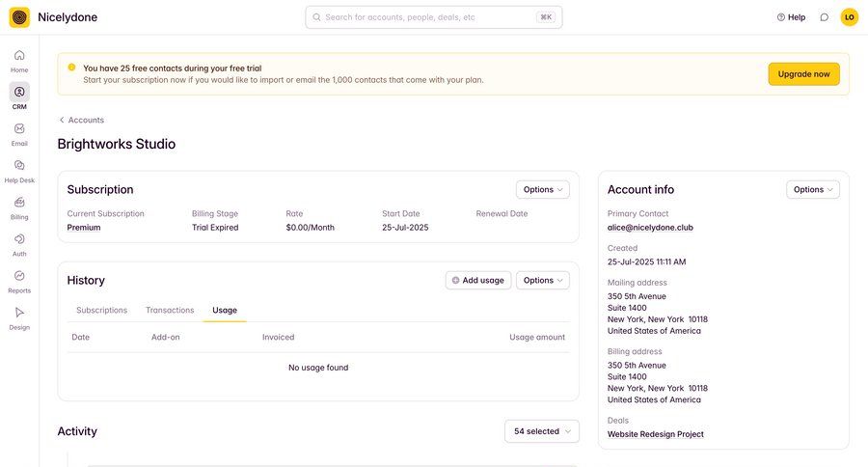This screenshot has width=868, height=467.
Task: Click the 25-Jul-2025 11:11 AM created value
Action: (x=646, y=261)
